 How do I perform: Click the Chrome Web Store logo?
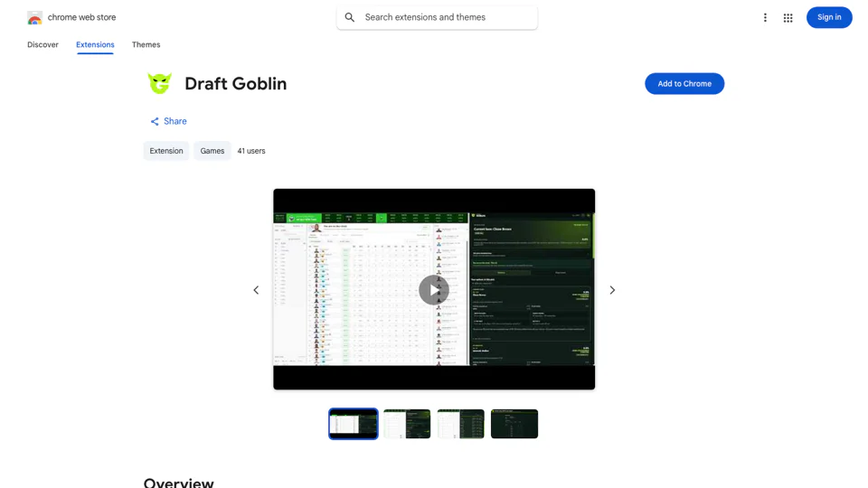click(x=34, y=18)
